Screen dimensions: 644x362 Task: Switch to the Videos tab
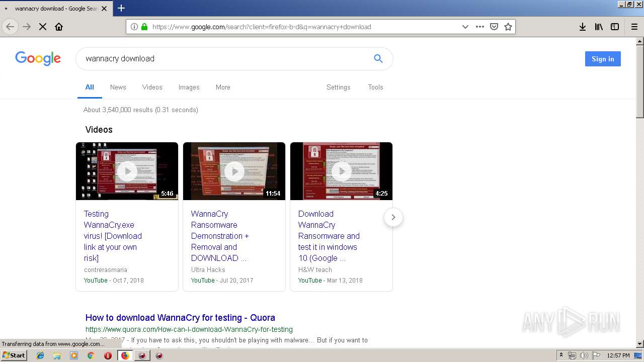pos(152,87)
